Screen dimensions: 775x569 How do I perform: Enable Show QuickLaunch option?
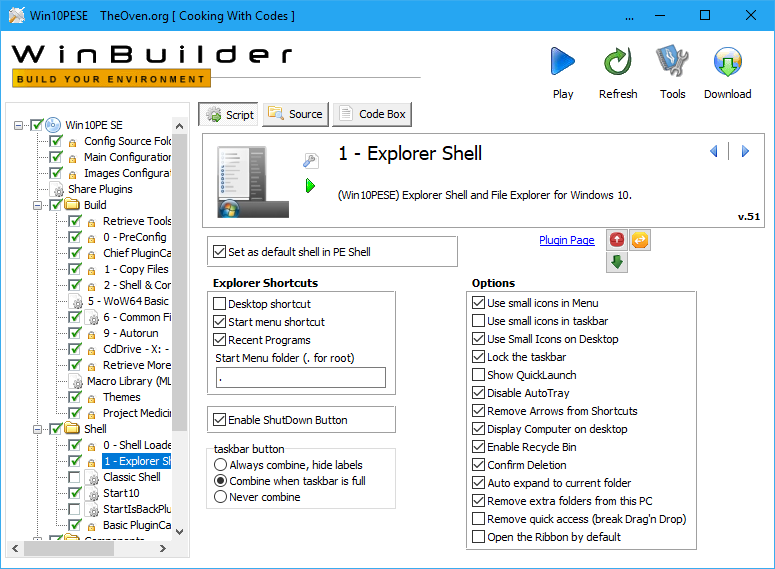[478, 375]
